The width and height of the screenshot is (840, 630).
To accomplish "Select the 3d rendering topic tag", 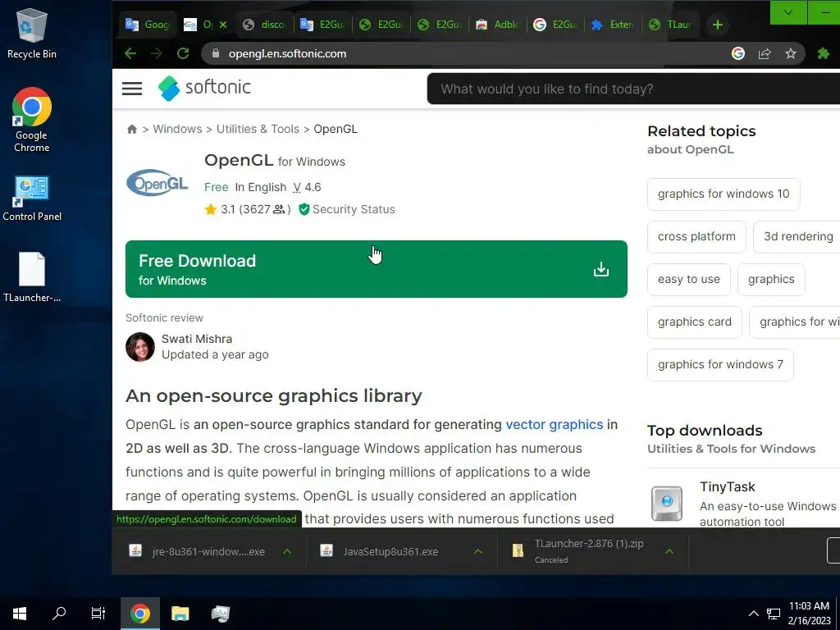I will (797, 237).
